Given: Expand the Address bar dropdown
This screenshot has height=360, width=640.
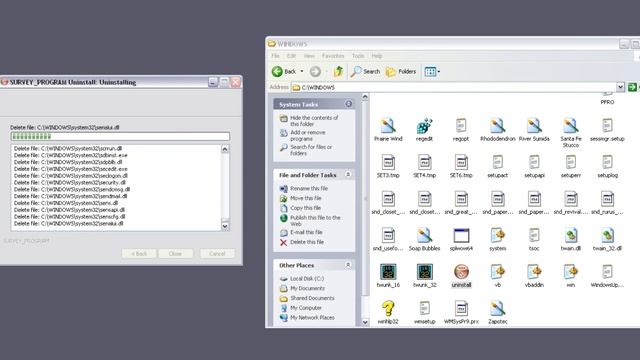Looking at the screenshot, I should coord(620,87).
